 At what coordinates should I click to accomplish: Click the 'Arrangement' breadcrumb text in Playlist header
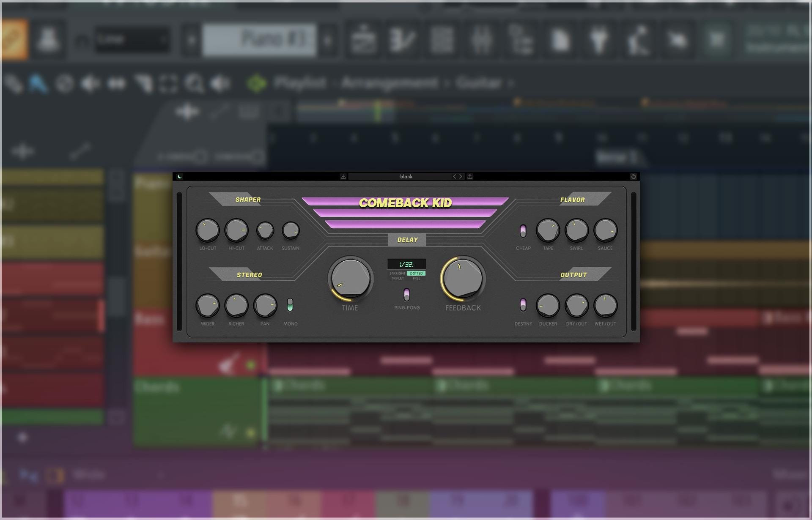390,83
